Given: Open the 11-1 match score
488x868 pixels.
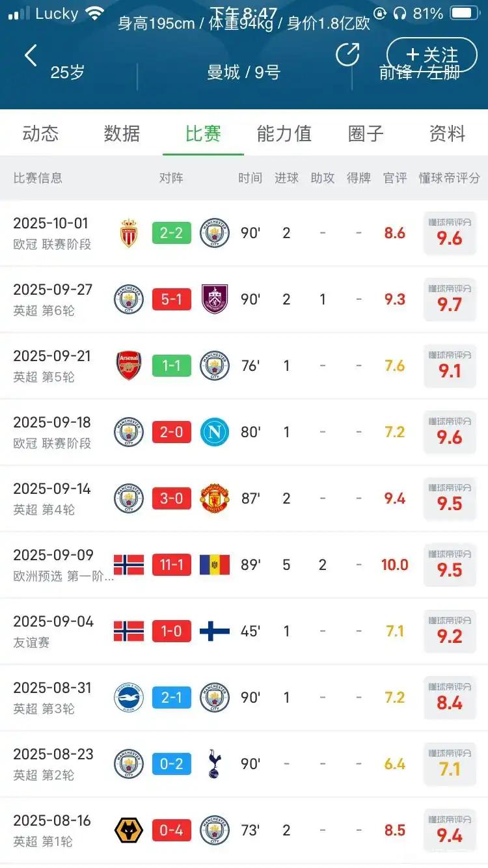Looking at the screenshot, I should [x=172, y=565].
